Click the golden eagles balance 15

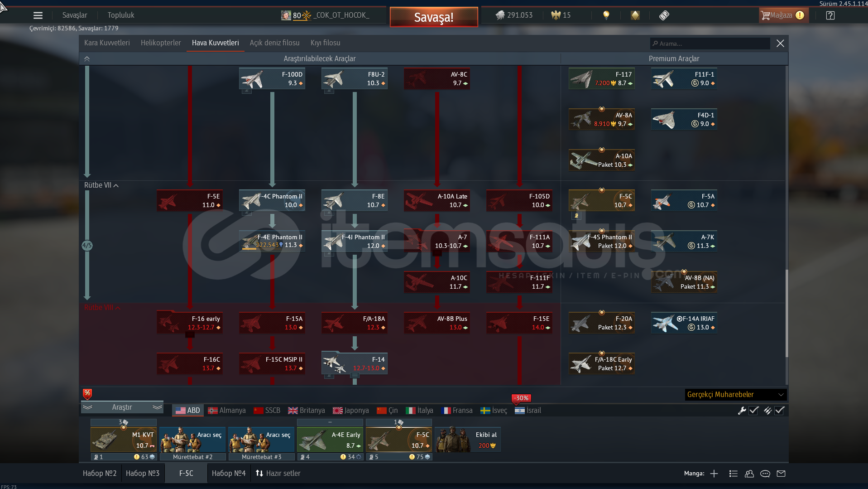point(561,15)
